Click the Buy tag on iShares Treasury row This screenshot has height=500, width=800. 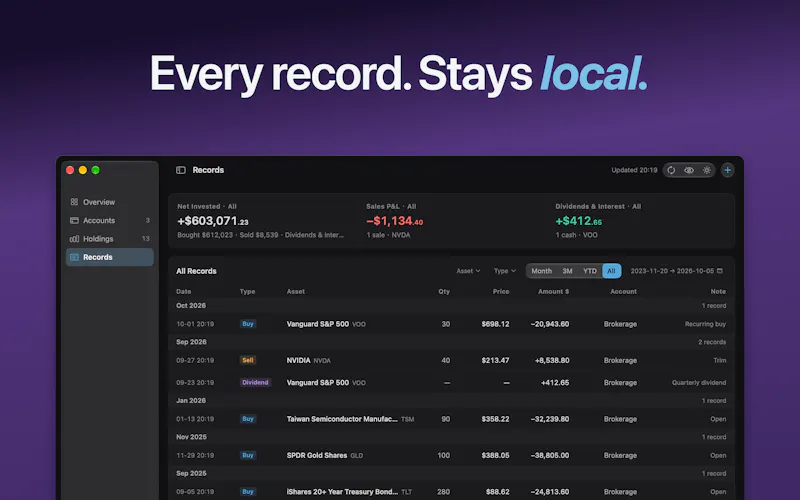click(248, 492)
